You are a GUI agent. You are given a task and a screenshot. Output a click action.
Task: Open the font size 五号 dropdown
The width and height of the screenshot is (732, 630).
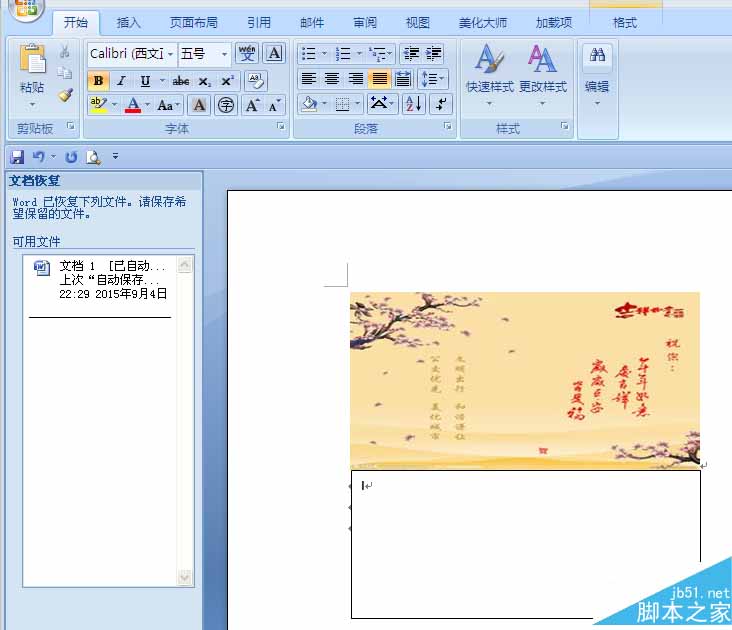225,54
